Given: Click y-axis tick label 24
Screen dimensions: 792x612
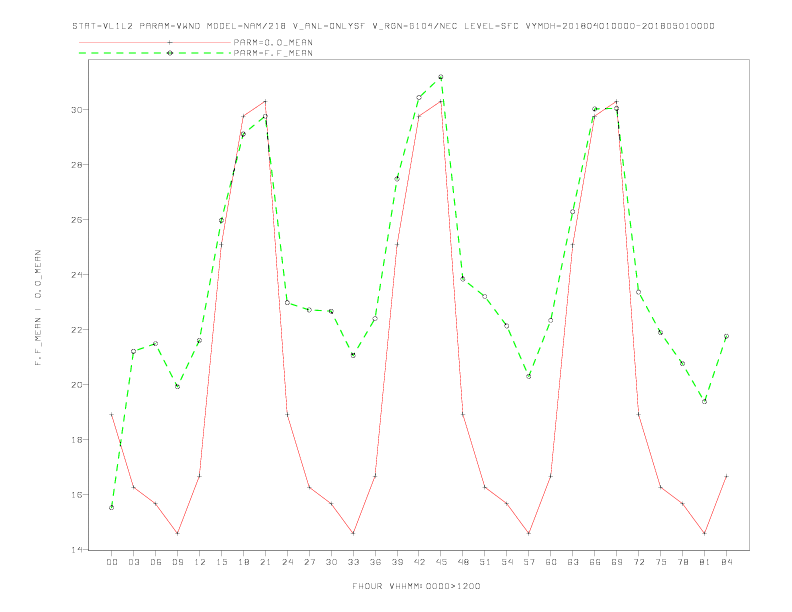Looking at the screenshot, I should pos(79,274).
